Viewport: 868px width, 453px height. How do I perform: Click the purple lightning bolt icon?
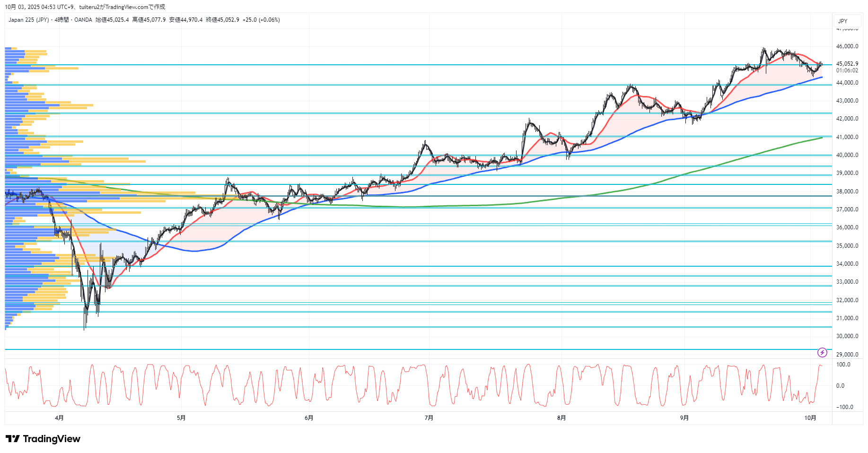pos(822,352)
